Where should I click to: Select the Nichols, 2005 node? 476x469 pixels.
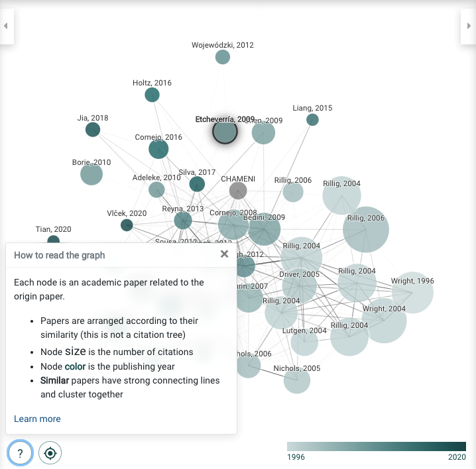click(x=297, y=380)
